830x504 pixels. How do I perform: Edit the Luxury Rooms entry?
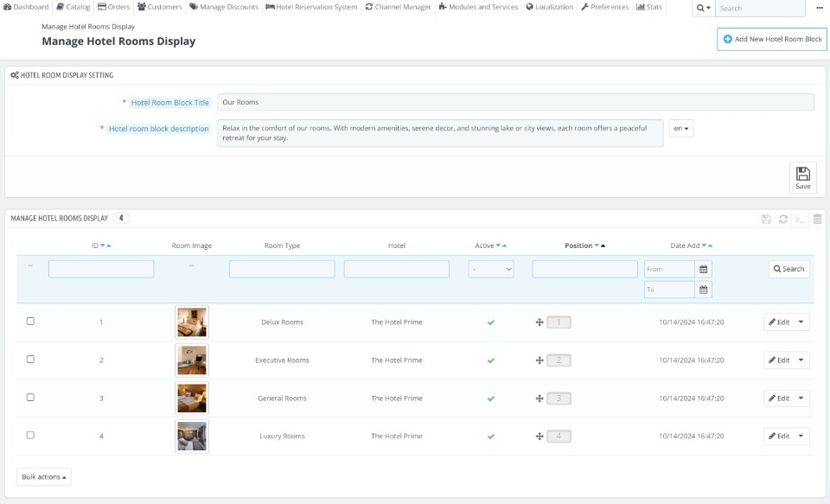[x=779, y=437]
